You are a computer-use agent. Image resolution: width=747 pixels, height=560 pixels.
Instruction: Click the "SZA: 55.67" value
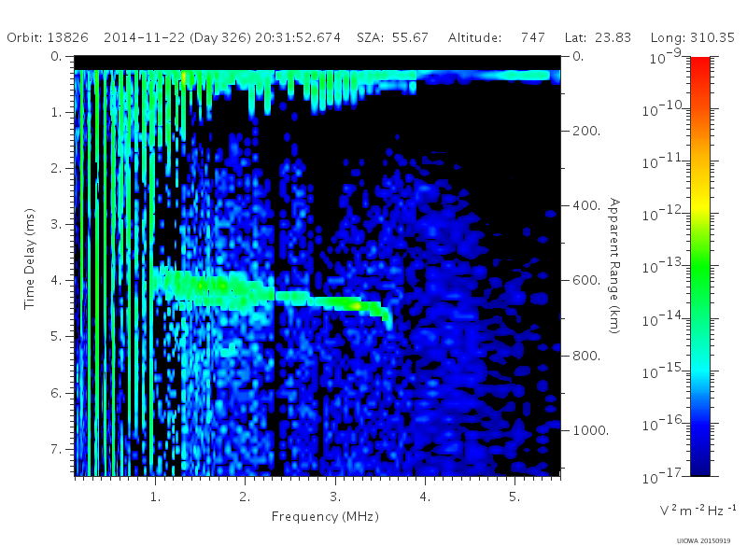coord(392,37)
